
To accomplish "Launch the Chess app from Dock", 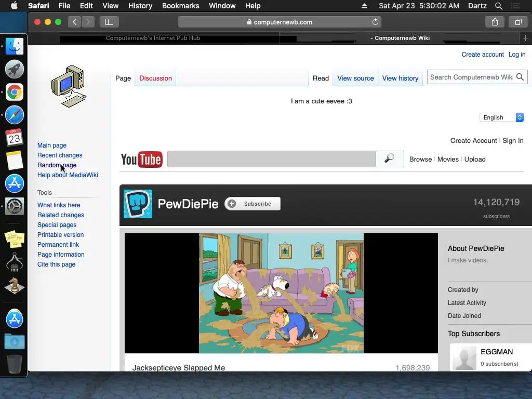I will 14,285.
